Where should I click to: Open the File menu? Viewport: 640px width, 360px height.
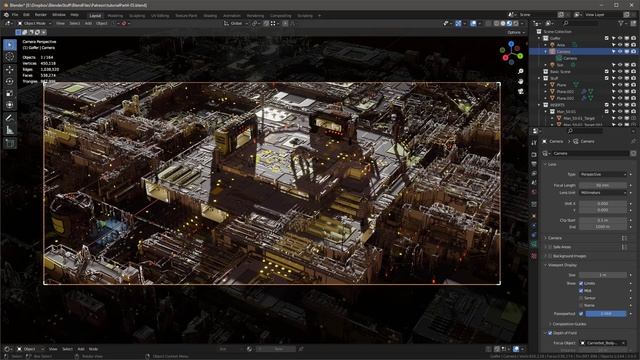click(x=15, y=15)
